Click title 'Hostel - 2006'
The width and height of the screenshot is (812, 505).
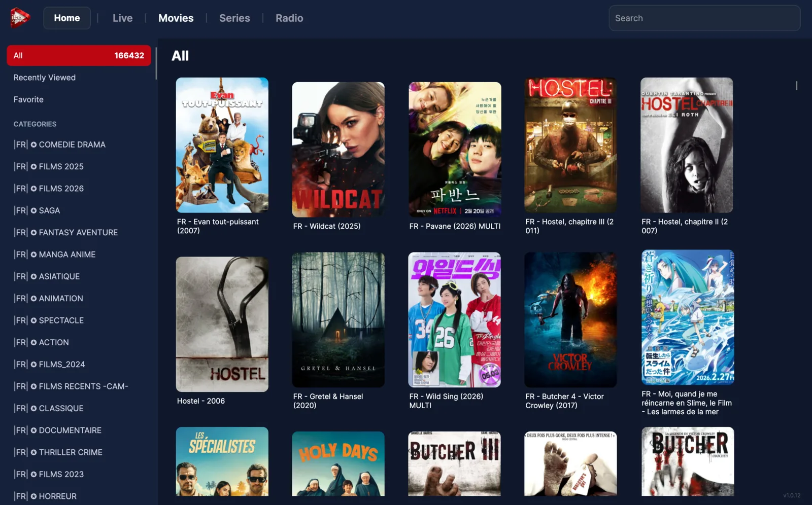pos(201,401)
